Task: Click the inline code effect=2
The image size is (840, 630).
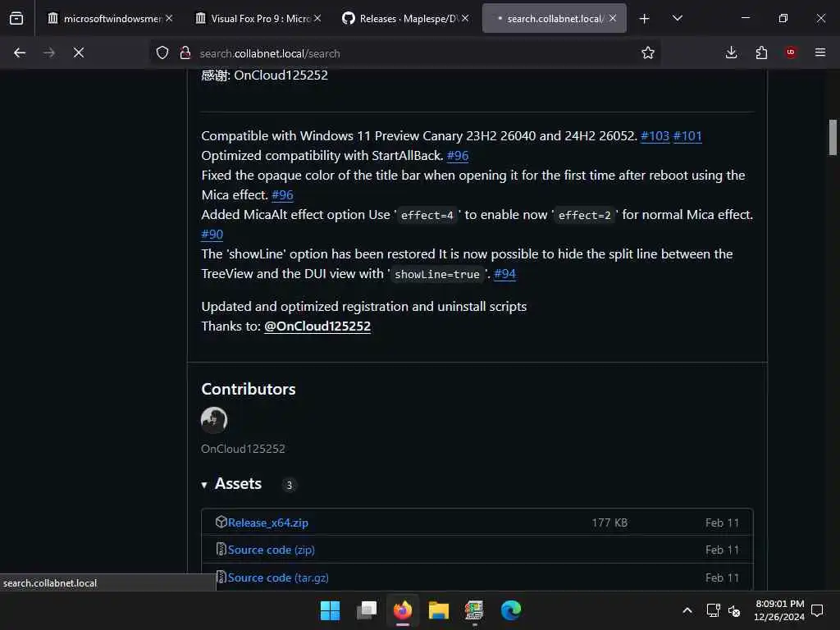Action: pos(584,216)
